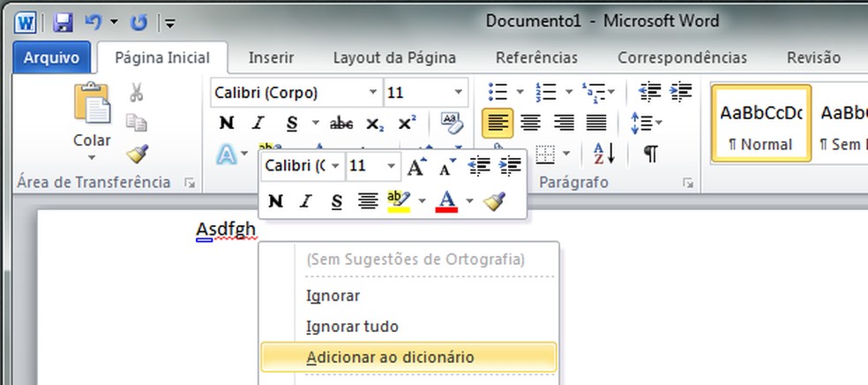Toggle Center alignment in the ribbon
868x385 pixels.
click(x=530, y=123)
